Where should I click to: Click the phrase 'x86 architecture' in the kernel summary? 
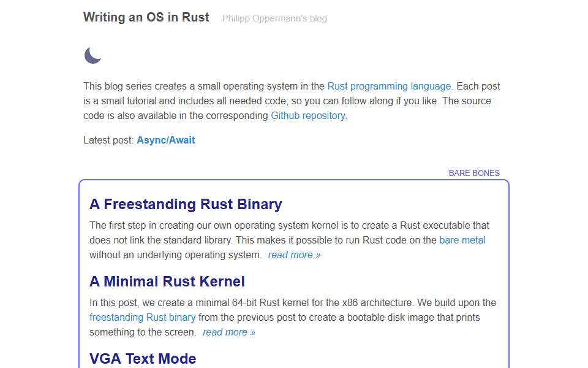coord(377,302)
